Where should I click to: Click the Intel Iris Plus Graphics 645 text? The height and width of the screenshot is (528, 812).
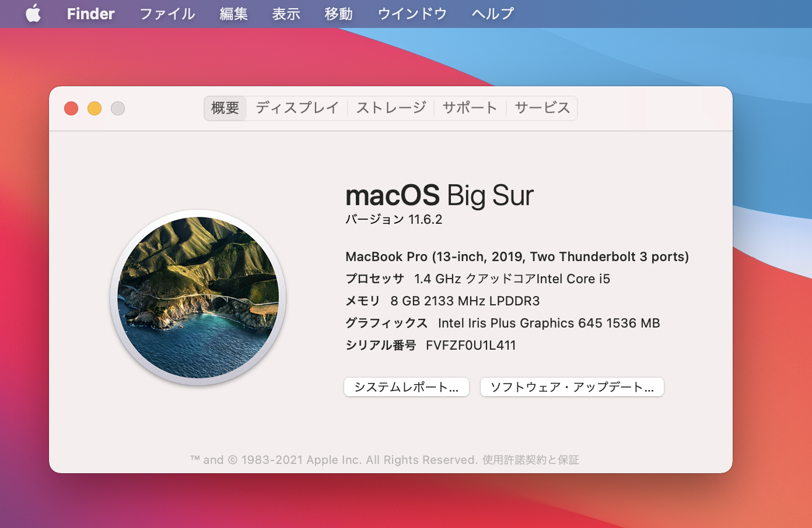pos(549,323)
